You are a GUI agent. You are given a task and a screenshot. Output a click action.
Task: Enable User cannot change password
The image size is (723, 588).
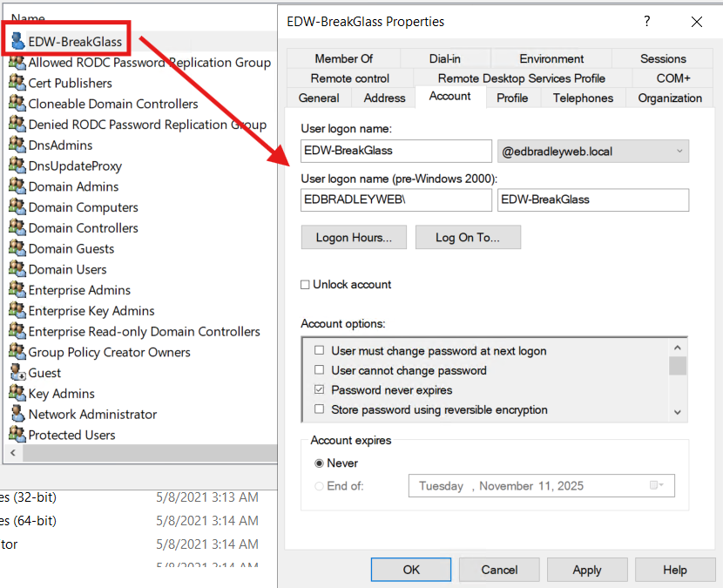[x=319, y=371]
